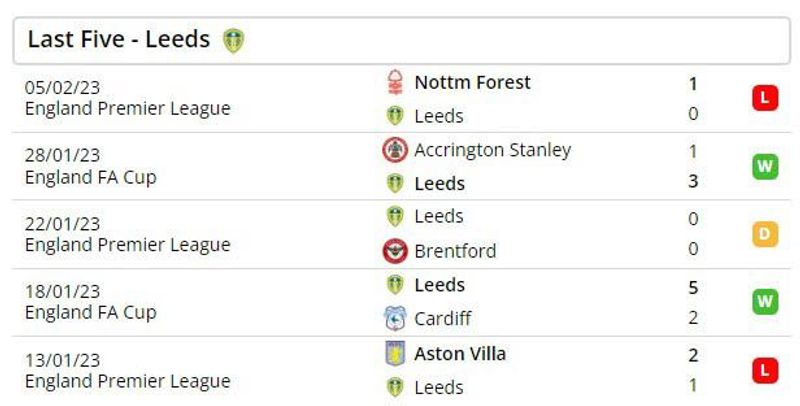Click the Cardiff club crest
The image size is (800, 406).
click(x=395, y=319)
